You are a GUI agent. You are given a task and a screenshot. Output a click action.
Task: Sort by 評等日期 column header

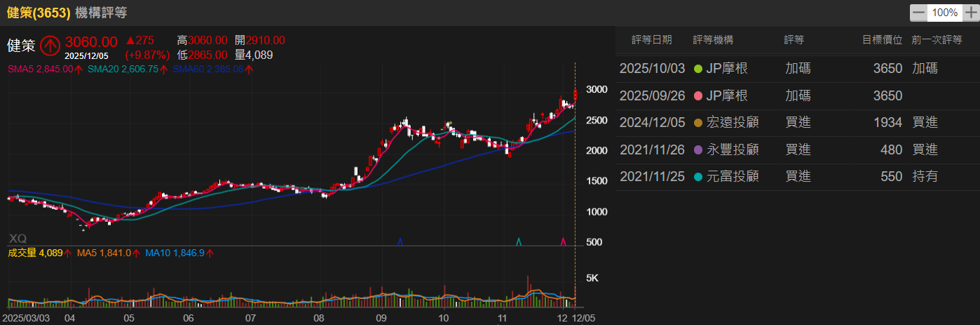651,40
